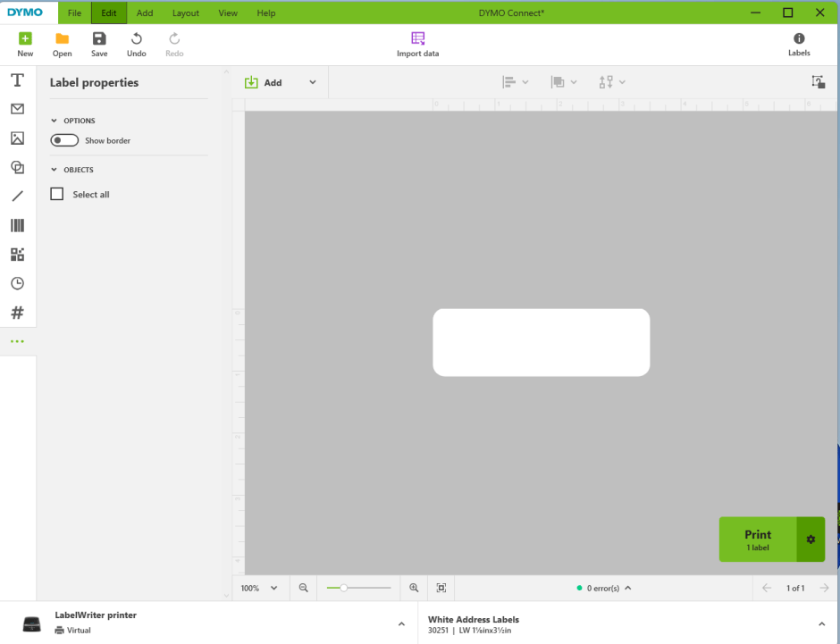Expand the 0 error(s) list
This screenshot has height=644, width=840.
(628, 588)
